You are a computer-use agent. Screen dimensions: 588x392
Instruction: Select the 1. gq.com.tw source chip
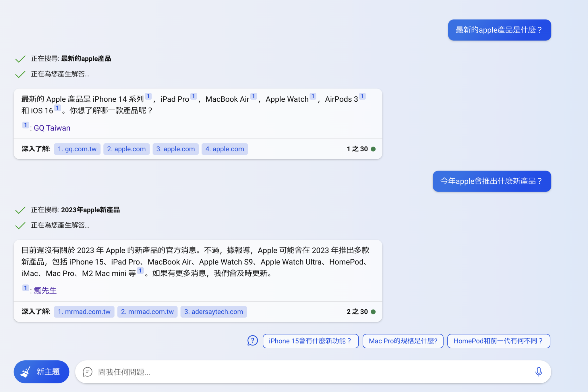click(77, 149)
